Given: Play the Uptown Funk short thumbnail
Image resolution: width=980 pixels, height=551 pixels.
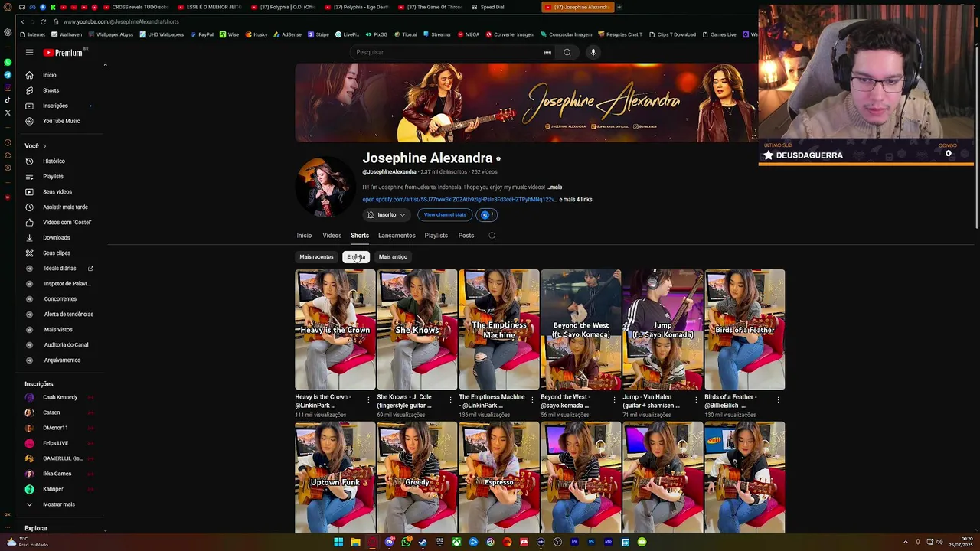Looking at the screenshot, I should click(x=335, y=477).
